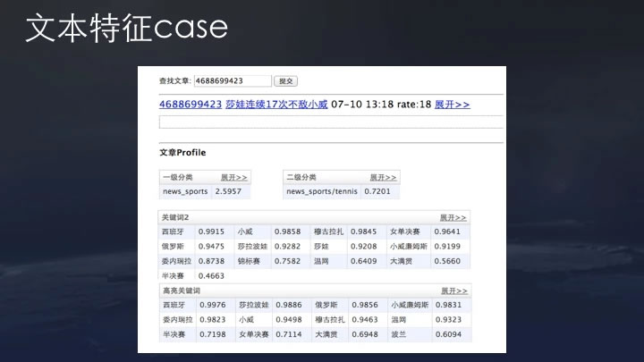
Task: Click the 半决赛 keyword with score 0.4663
Action: [x=173, y=276]
